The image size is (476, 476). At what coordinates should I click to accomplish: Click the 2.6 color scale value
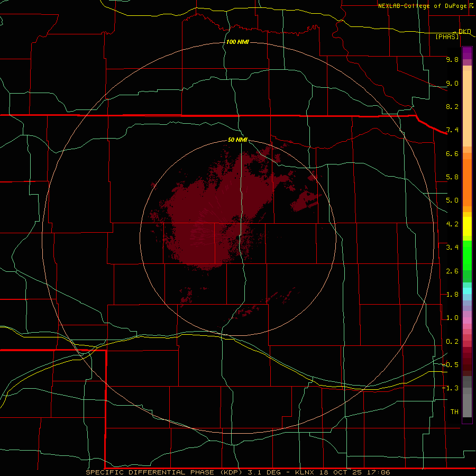[452, 271]
